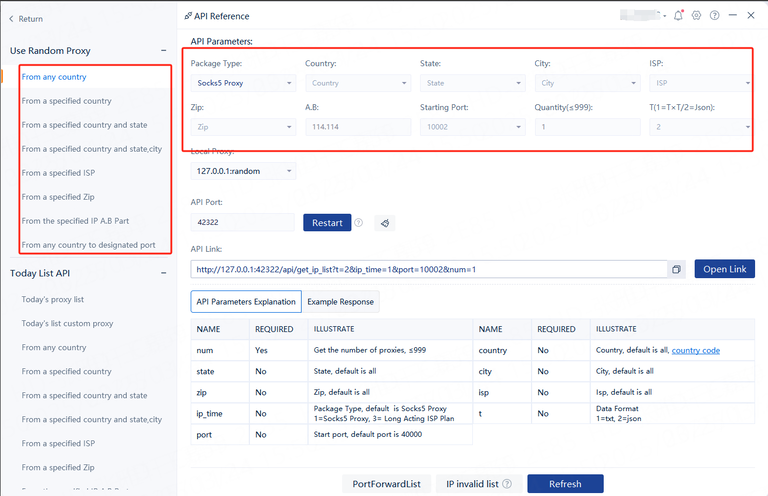Open settings via the gear icon
Image resolution: width=768 pixels, height=496 pixels.
click(697, 16)
